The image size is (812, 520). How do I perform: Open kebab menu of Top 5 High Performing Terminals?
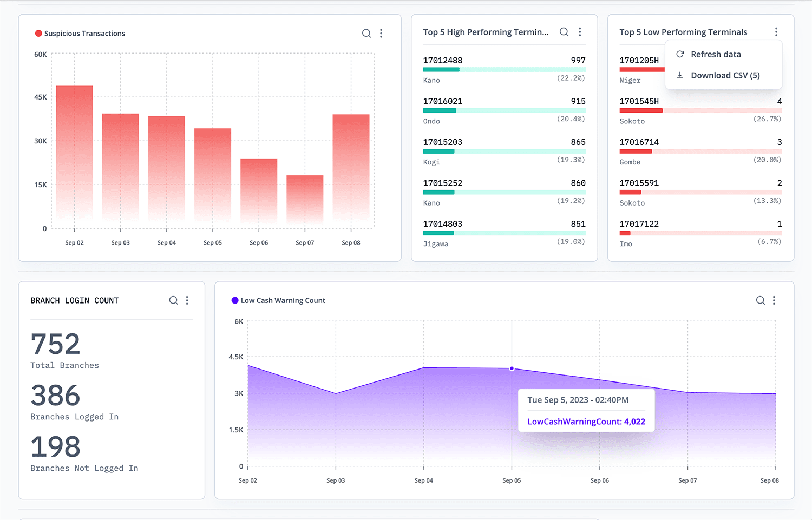tap(580, 32)
